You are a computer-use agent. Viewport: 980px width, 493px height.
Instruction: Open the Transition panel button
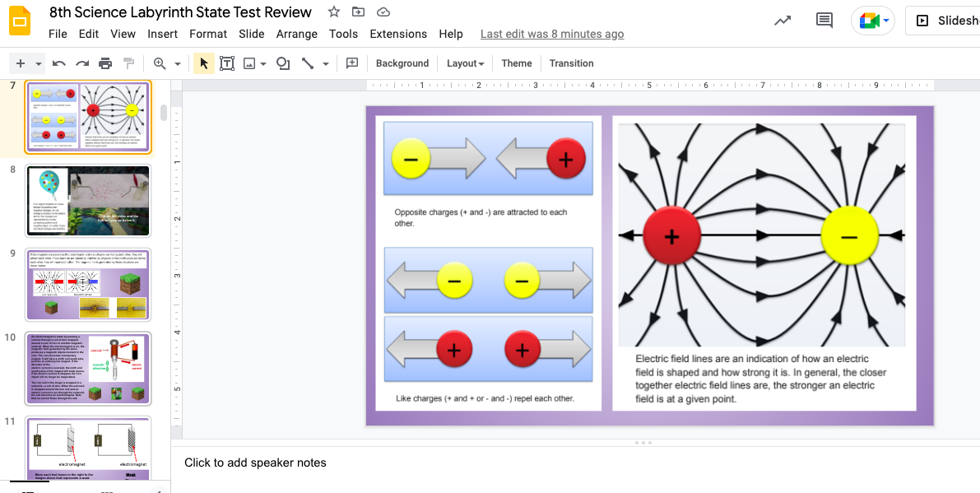[x=571, y=63]
